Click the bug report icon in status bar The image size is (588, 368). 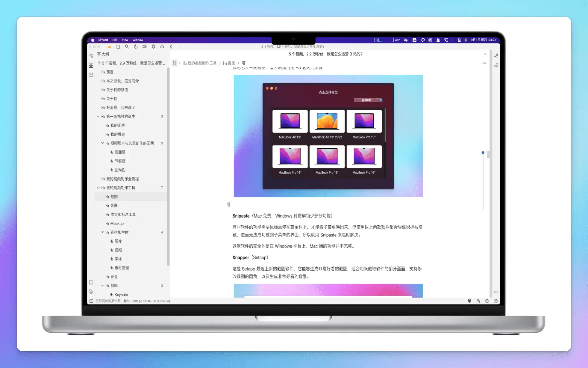tap(487, 301)
